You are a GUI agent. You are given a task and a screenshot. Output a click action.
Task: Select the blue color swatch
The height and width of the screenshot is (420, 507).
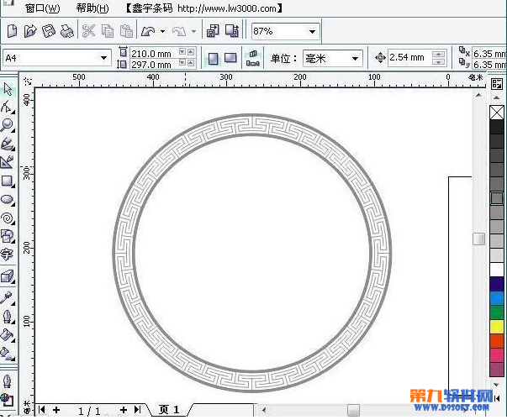(x=497, y=298)
